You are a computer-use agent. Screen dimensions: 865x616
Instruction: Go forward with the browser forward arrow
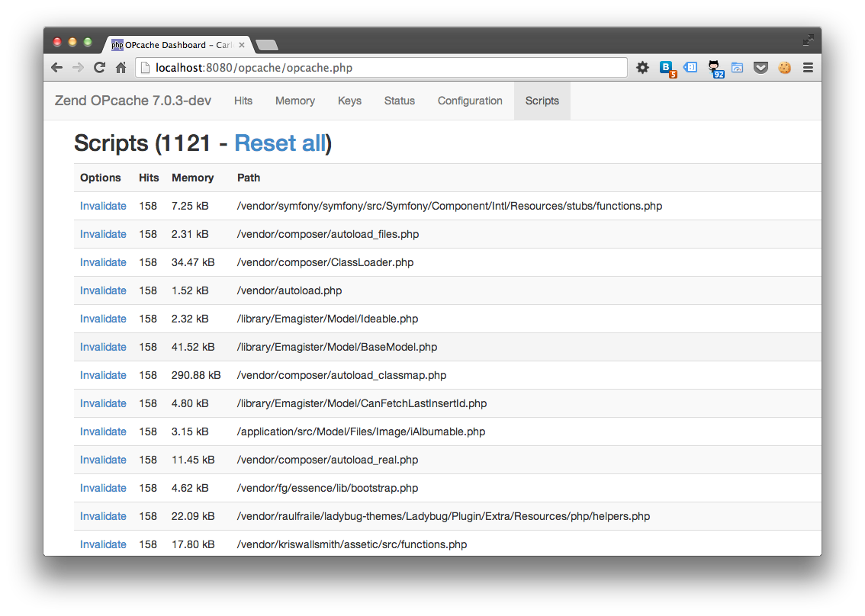78,68
